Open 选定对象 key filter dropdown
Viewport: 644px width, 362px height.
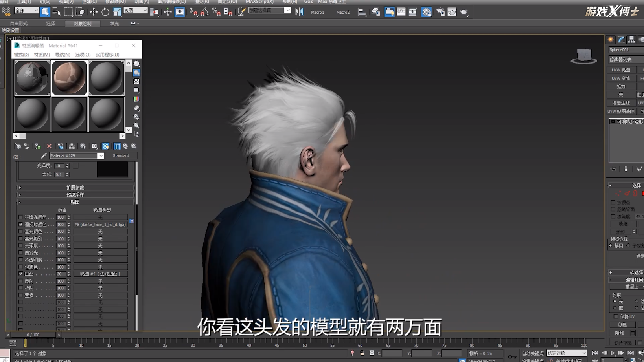tap(567, 353)
